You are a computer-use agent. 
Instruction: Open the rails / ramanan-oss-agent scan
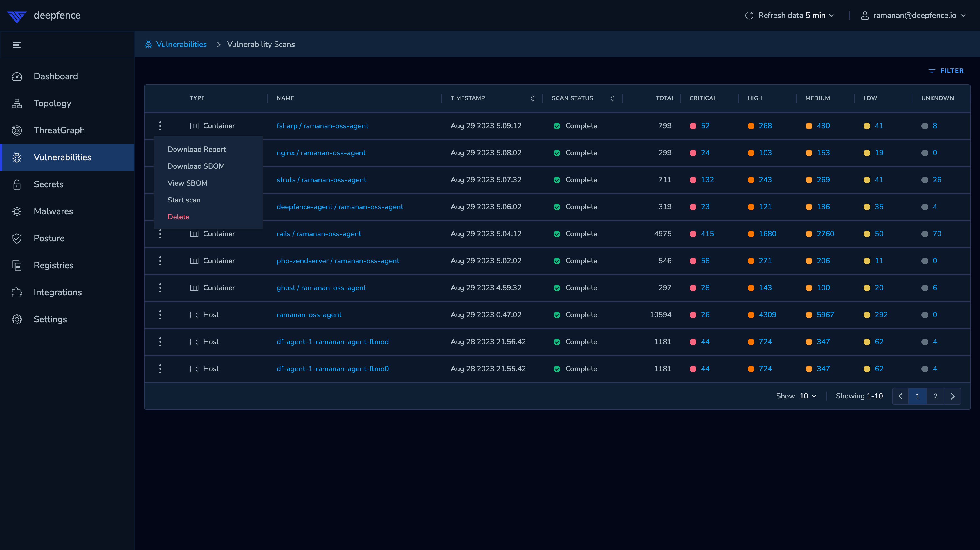(x=319, y=234)
